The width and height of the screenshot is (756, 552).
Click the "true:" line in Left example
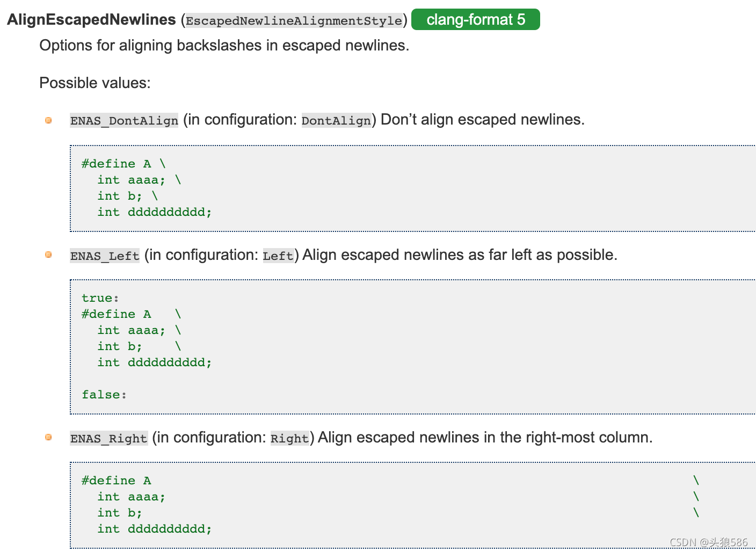tap(100, 298)
